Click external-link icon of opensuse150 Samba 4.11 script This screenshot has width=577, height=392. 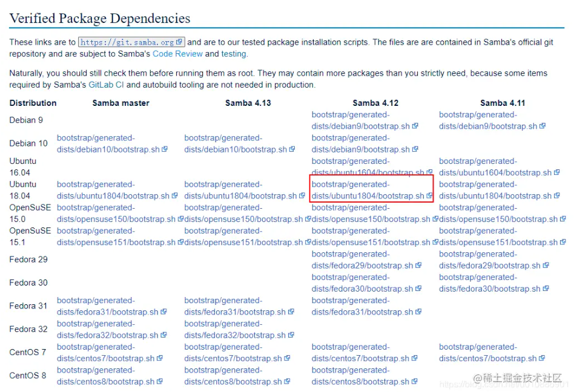click(x=562, y=218)
